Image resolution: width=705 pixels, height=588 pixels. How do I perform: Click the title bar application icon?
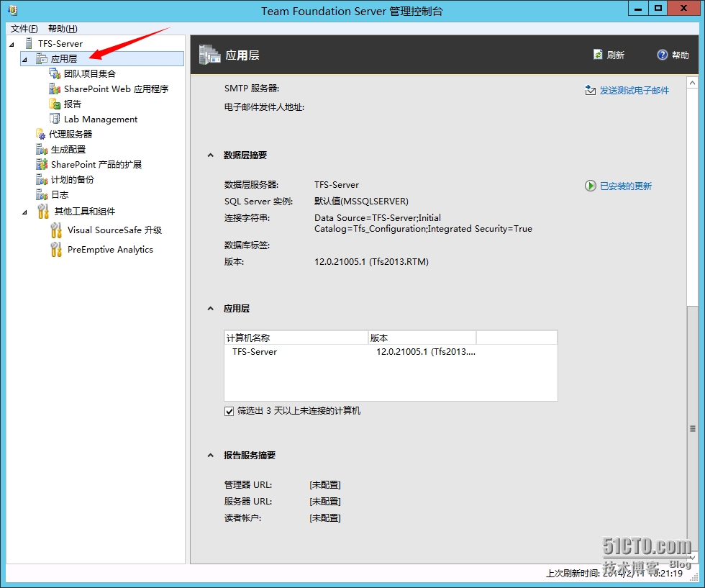(x=13, y=9)
